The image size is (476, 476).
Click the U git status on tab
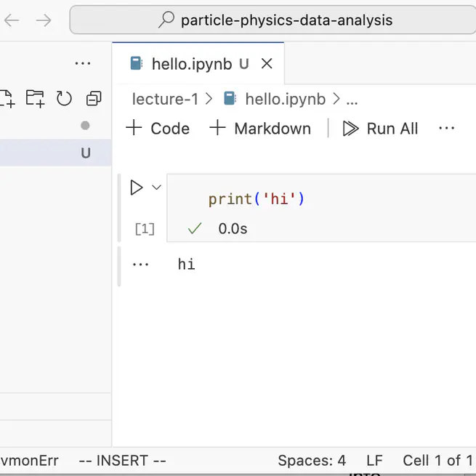(x=243, y=64)
